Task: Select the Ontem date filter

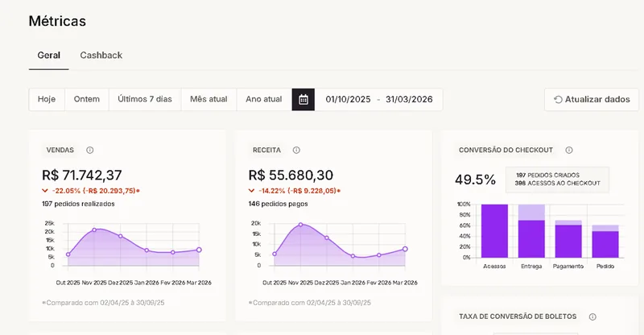Action: click(87, 100)
